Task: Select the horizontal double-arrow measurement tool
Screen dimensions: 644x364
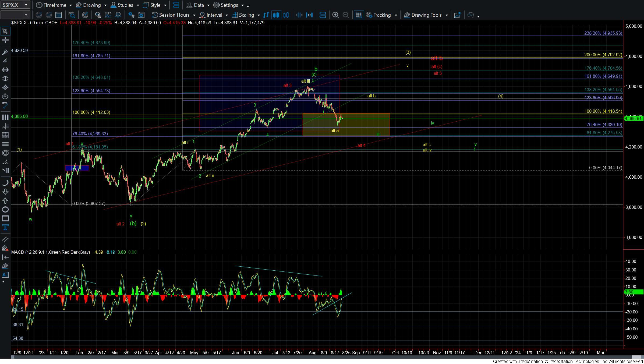Action: 5,70
